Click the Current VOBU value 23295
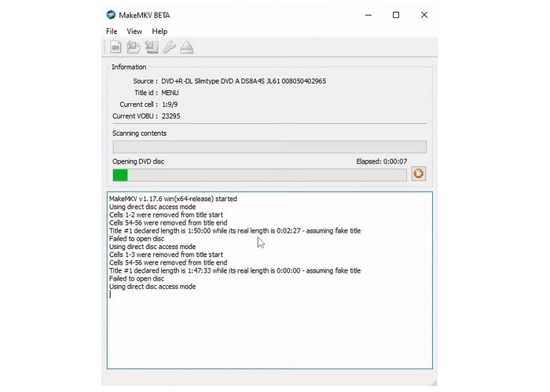 click(x=170, y=115)
